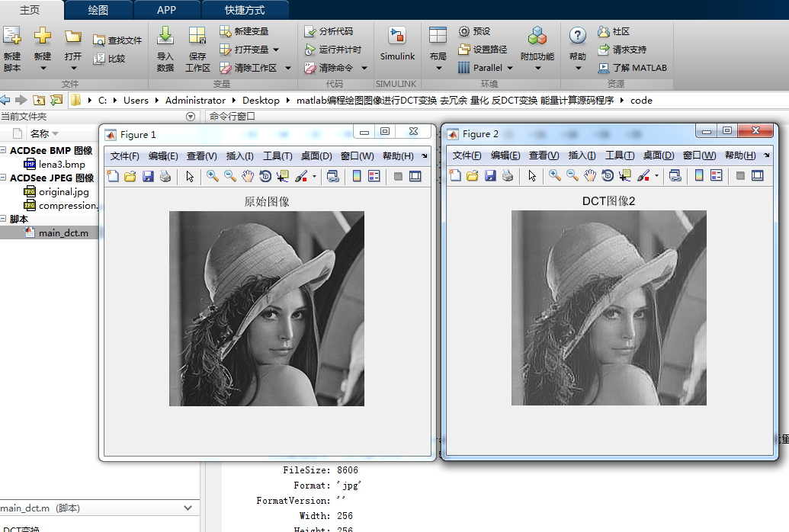The image size is (789, 532).
Task: Open Figure 2 帮助(H) menu
Action: pos(740,155)
